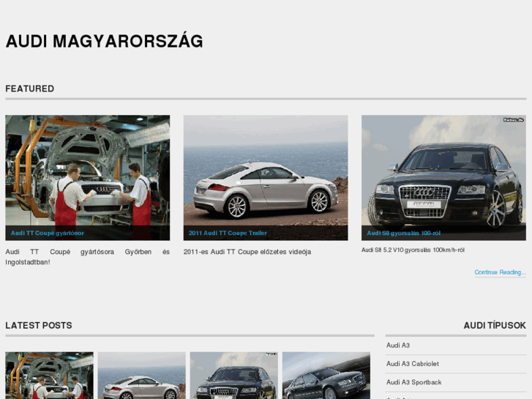Select 'Audi TT Coupé gyártósora Győrben' description text
Screen dimensions: 532x399
88,257
